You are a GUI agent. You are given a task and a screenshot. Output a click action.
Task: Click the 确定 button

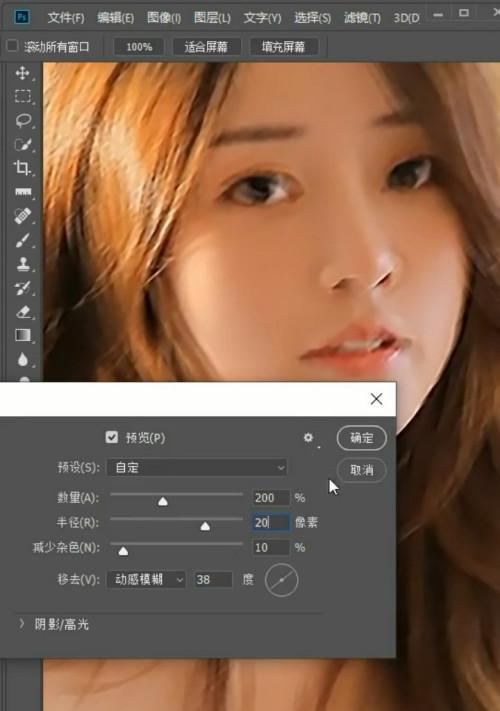(x=362, y=438)
